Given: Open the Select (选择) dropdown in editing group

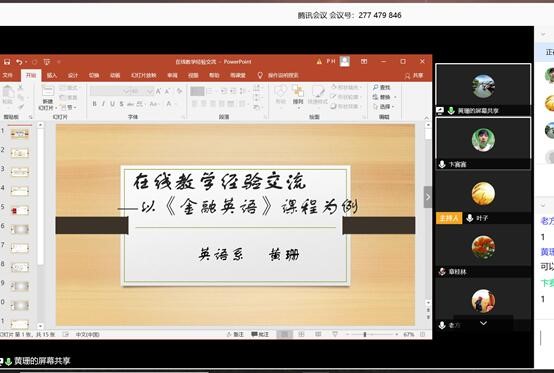Looking at the screenshot, I should (x=384, y=106).
